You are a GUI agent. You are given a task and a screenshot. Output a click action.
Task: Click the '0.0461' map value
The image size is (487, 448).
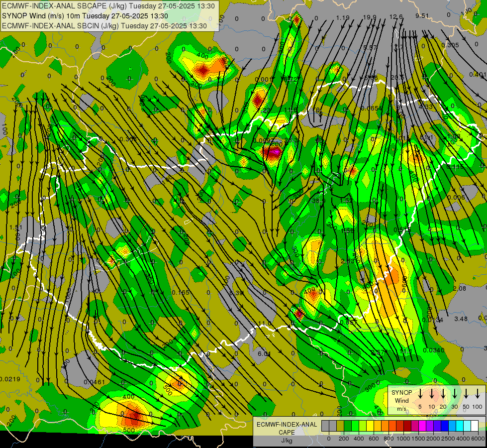[95, 382]
